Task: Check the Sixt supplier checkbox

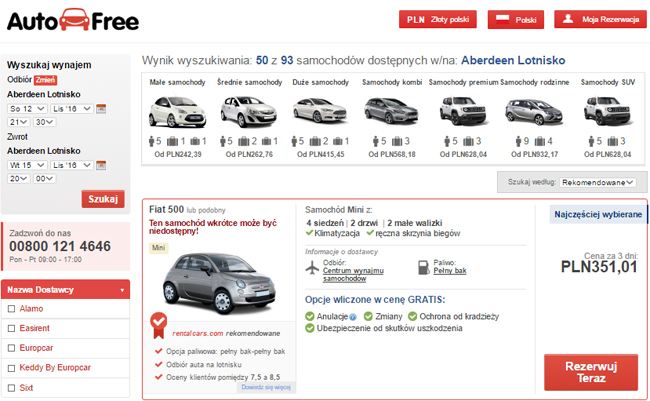Action: pos(12,388)
